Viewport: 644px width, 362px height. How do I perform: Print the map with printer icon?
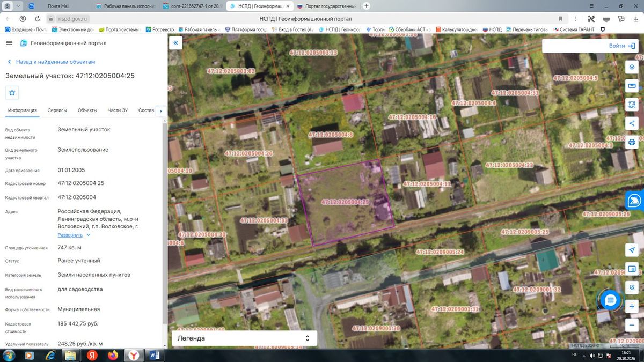632,142
